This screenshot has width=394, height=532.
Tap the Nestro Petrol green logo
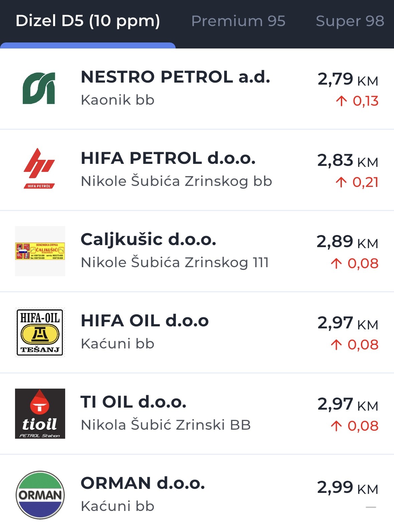tap(39, 88)
